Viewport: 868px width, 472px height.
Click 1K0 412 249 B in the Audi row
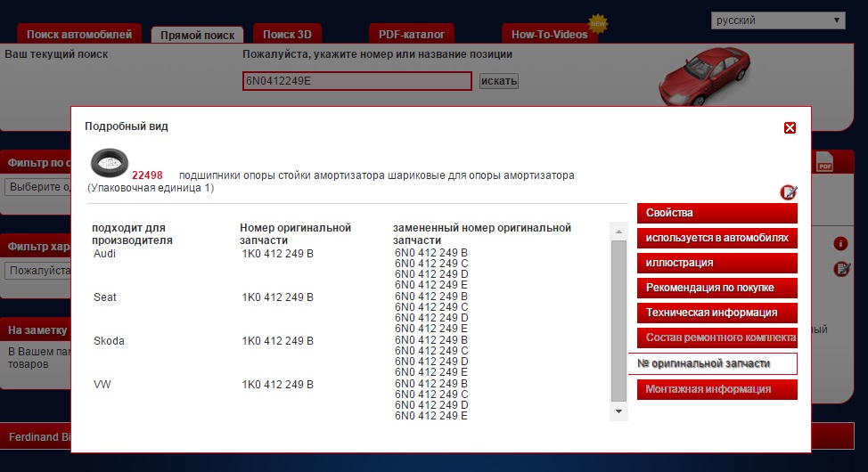pos(277,254)
